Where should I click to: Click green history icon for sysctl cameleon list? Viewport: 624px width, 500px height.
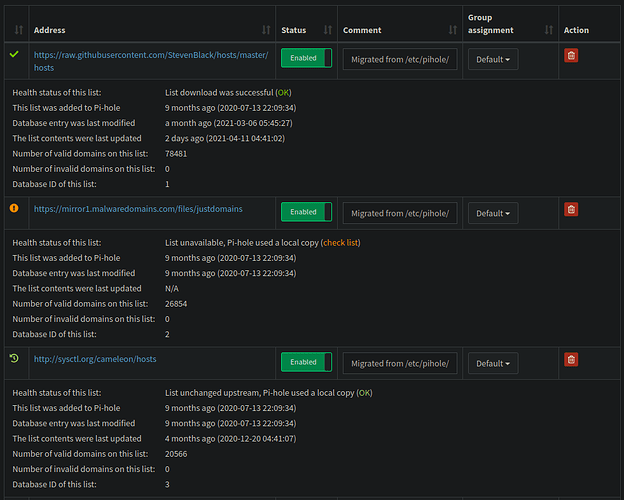coord(14,358)
